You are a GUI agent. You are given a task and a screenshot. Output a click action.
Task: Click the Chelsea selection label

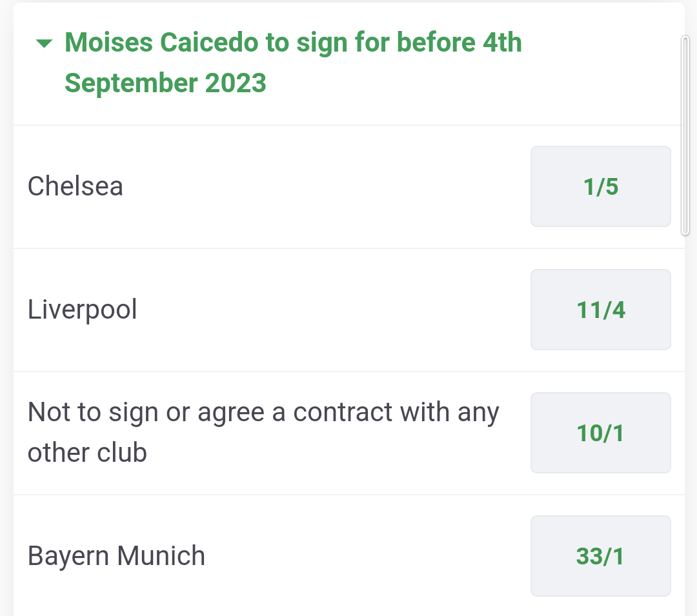point(75,186)
